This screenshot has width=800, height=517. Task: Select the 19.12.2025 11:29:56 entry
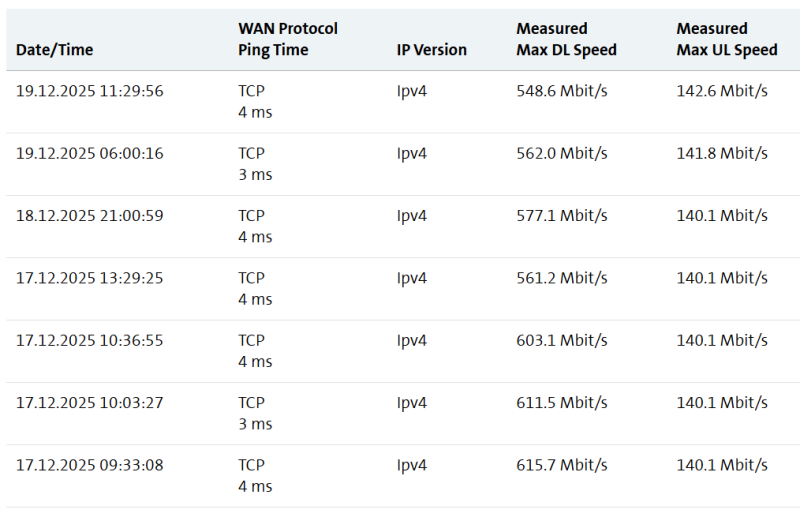[90, 91]
